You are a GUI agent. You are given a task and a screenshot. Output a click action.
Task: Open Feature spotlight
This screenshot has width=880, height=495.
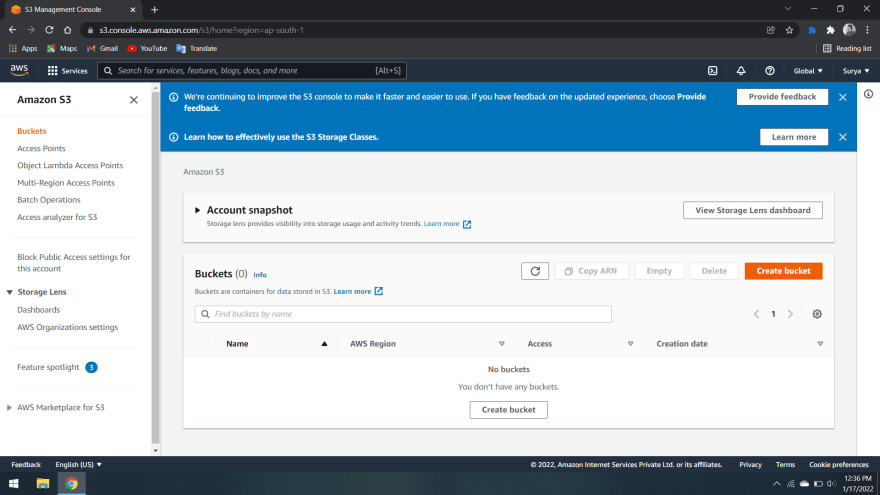tap(48, 367)
